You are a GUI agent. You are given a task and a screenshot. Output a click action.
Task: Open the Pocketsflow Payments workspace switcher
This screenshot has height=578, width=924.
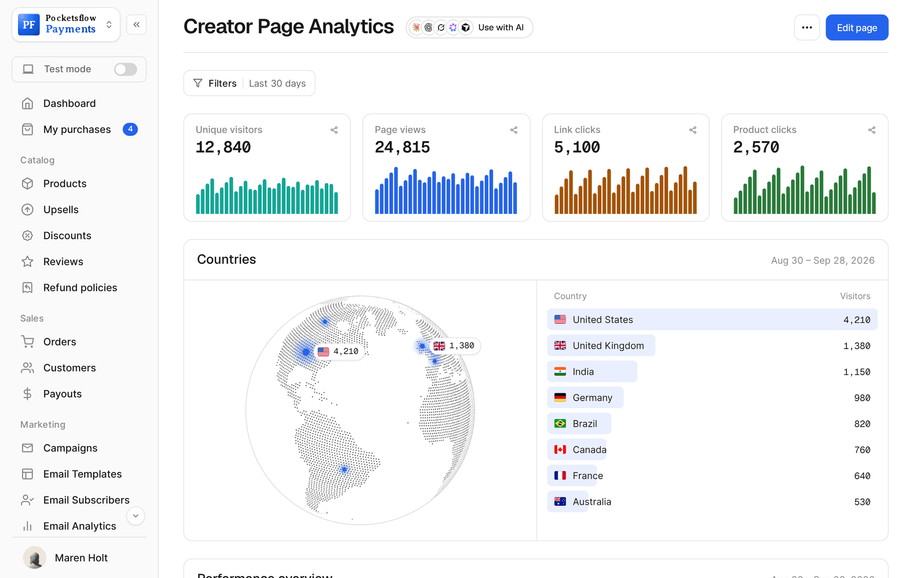coord(66,24)
